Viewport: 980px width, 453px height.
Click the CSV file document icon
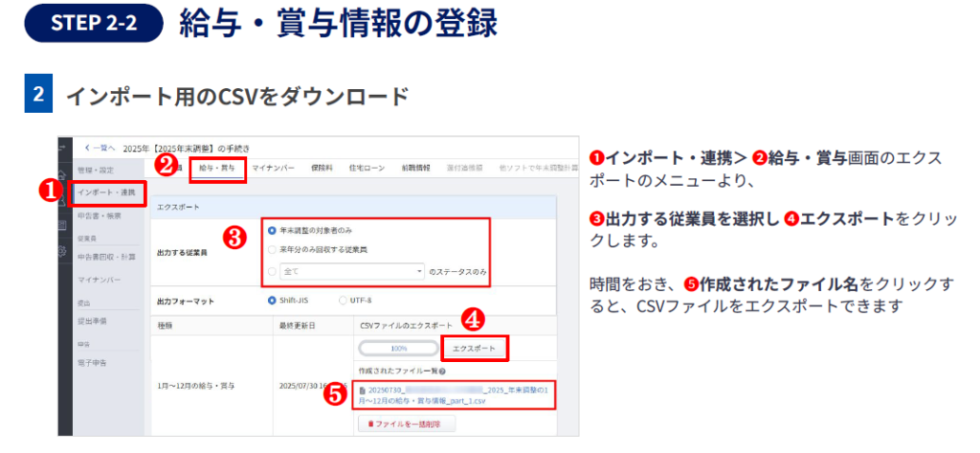click(361, 391)
